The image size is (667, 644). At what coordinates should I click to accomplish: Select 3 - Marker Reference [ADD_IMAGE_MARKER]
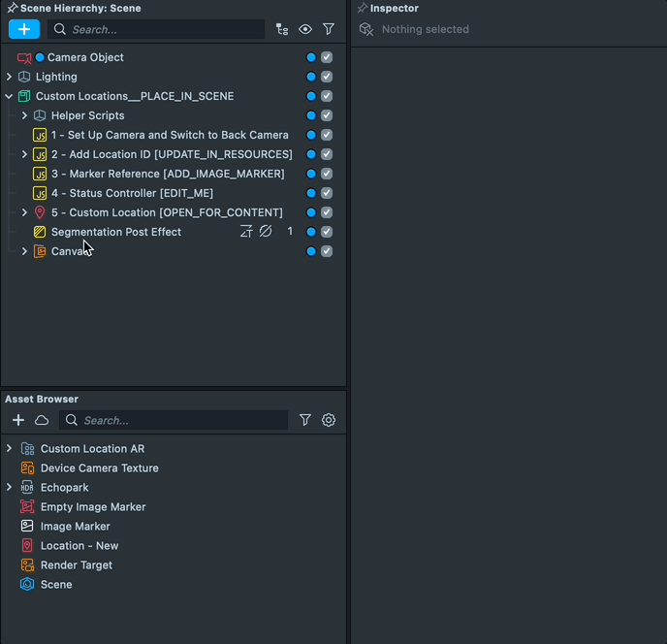point(168,174)
